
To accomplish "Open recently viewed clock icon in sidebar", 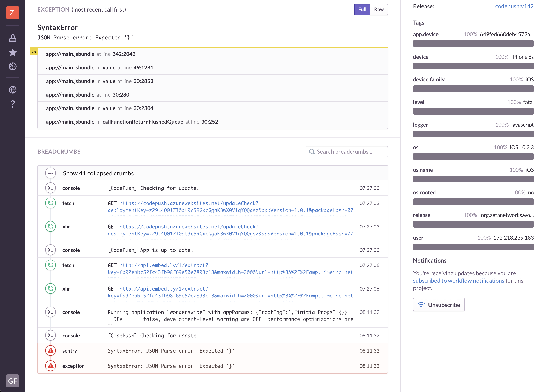I will coord(13,66).
